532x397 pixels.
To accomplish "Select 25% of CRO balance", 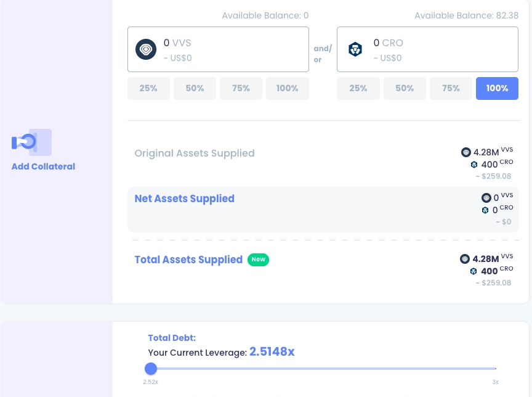I will point(358,88).
